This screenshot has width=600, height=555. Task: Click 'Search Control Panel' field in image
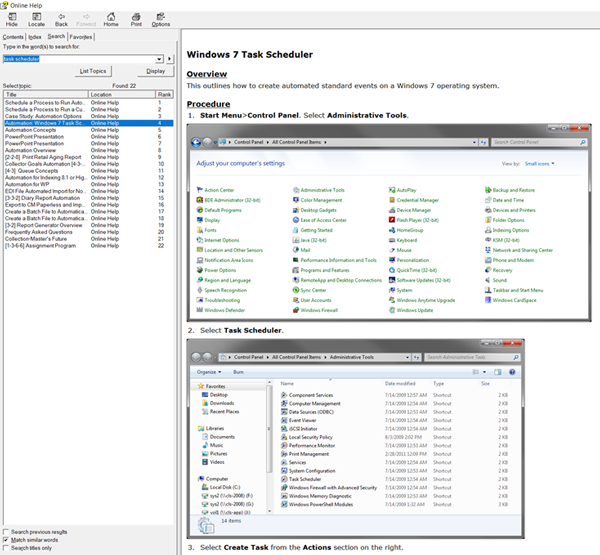539,142
